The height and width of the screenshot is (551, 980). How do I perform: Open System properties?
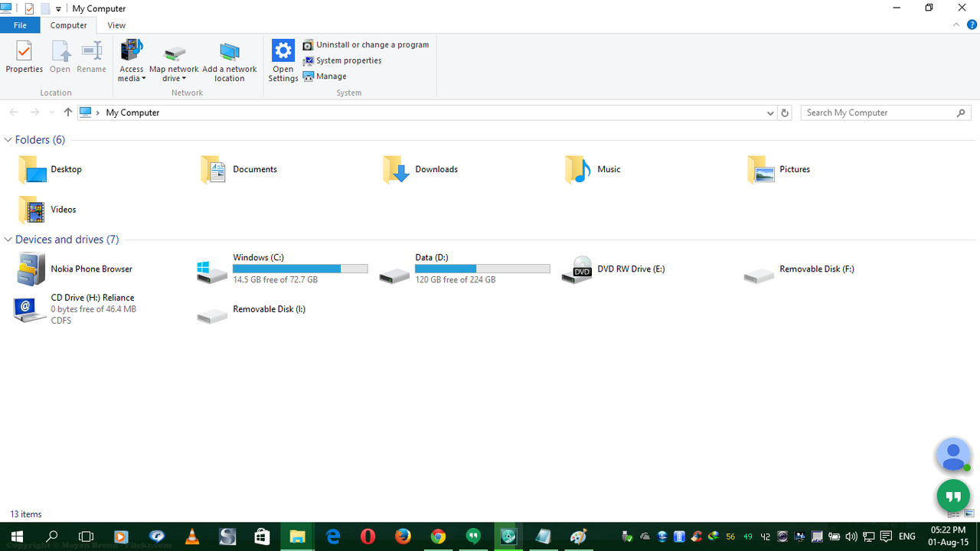click(342, 60)
